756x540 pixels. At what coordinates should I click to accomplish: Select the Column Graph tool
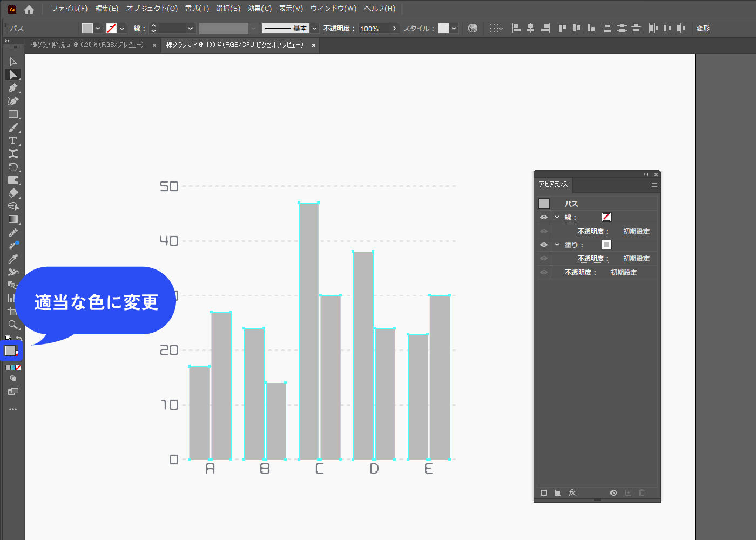[11, 298]
